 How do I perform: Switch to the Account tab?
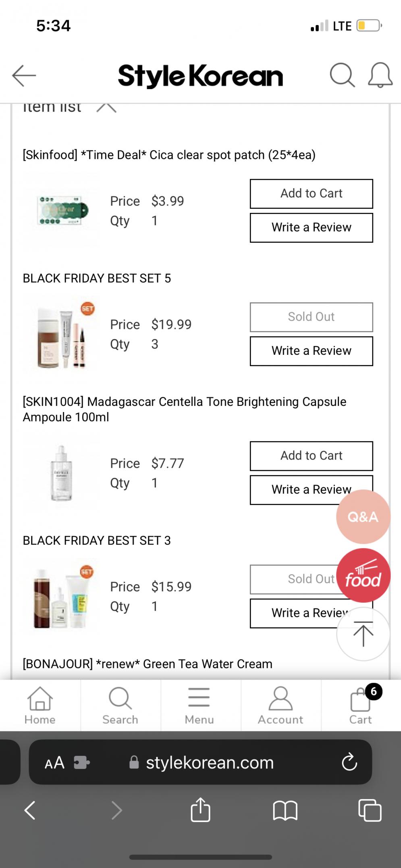(280, 706)
